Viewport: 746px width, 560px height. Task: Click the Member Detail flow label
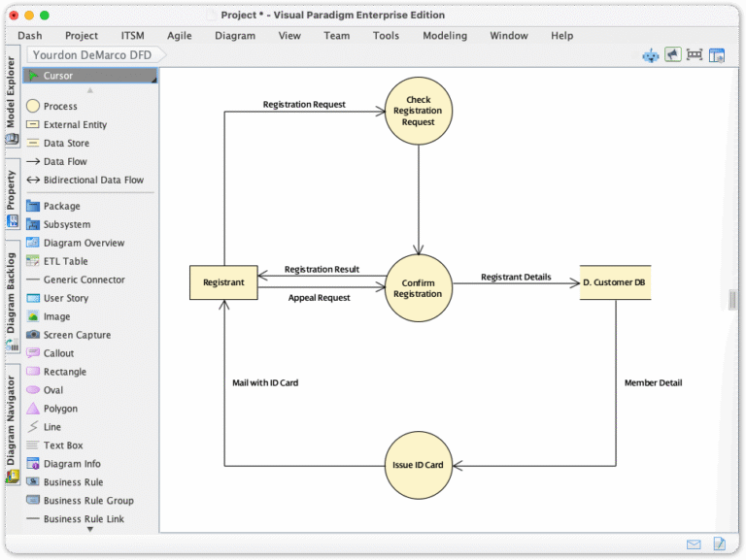coord(653,382)
